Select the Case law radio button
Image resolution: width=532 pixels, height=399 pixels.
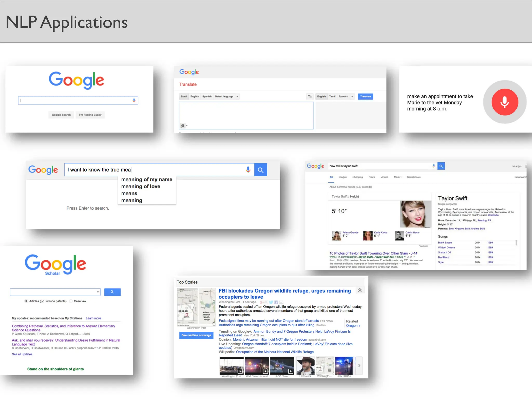coord(71,301)
